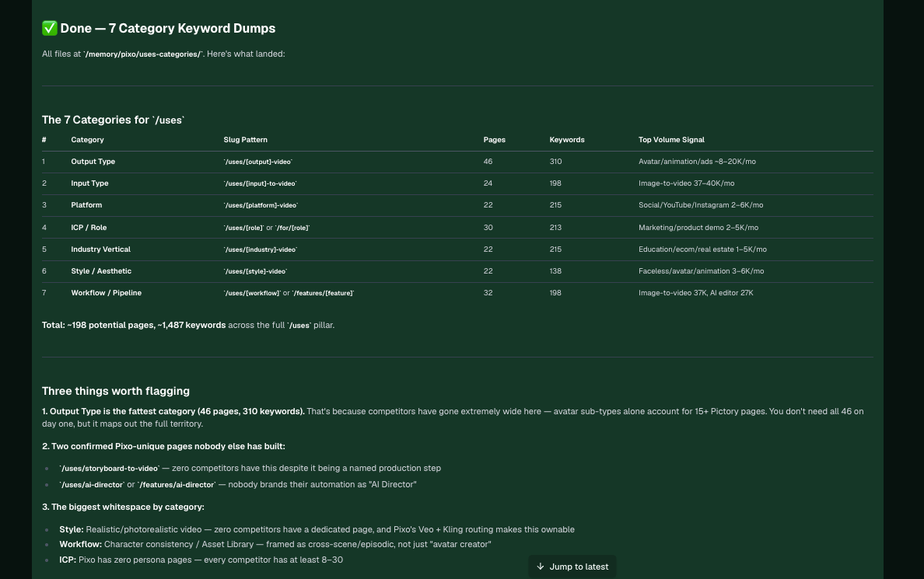Screen dimensions: 924x579
Task: Click 'Two confirmed Pixo-unique pages' line
Action: point(163,446)
